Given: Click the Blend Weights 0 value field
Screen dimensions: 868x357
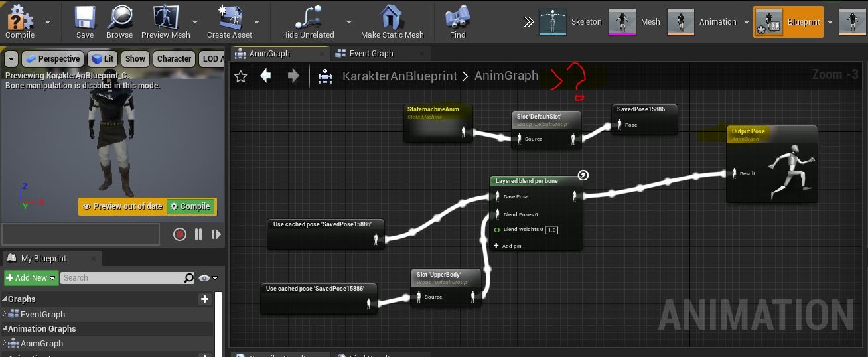Looking at the screenshot, I should [x=551, y=230].
